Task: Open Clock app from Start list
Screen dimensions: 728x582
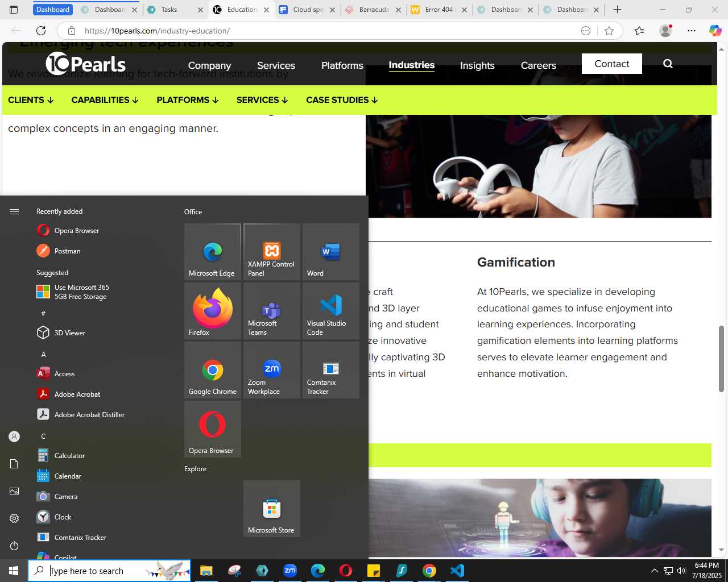Action: click(63, 517)
